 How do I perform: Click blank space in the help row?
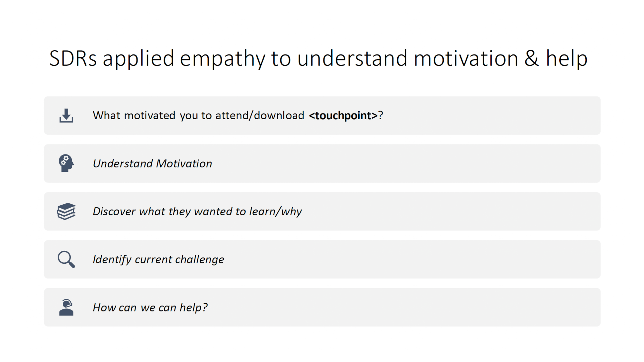pos(402,308)
